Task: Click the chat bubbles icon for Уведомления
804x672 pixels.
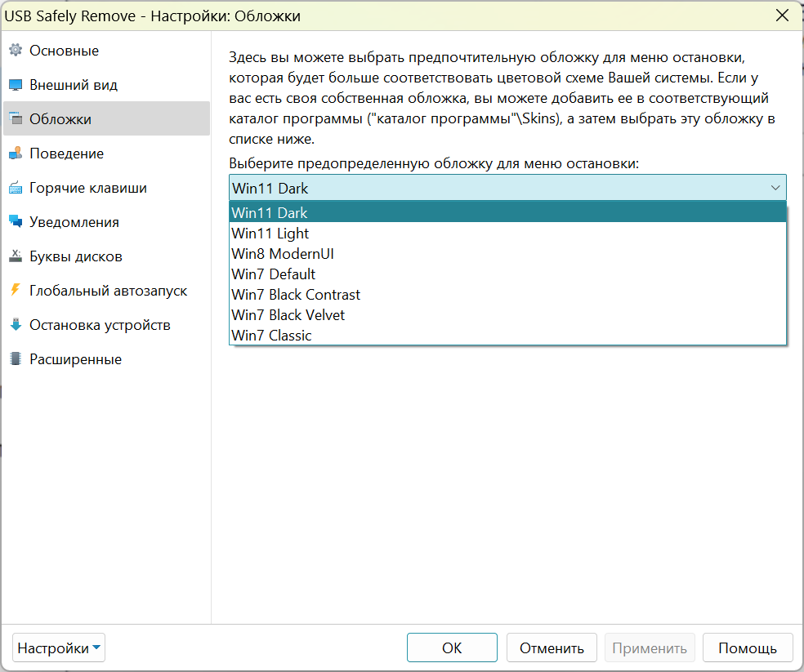Action: pyautogui.click(x=16, y=222)
